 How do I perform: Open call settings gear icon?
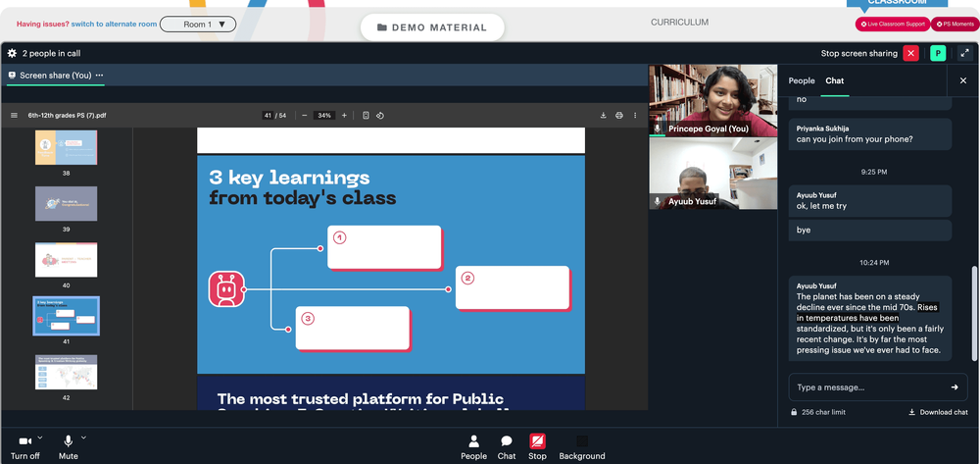(x=12, y=53)
